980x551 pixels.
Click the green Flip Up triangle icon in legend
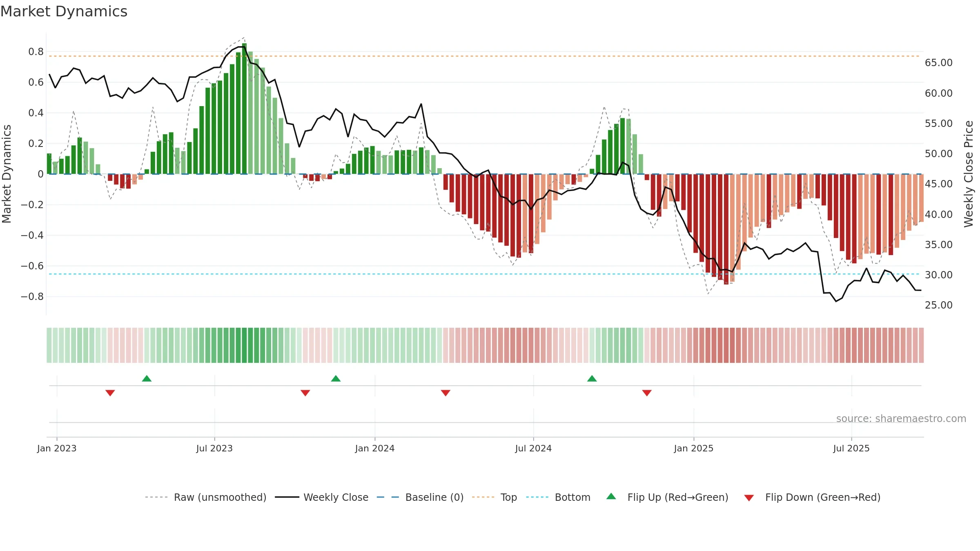pyautogui.click(x=611, y=496)
